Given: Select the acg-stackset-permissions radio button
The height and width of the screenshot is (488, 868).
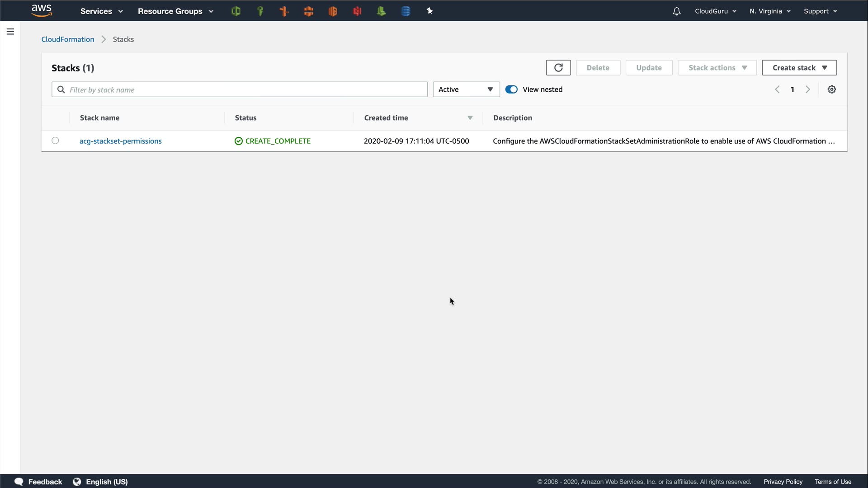Looking at the screenshot, I should [55, 141].
